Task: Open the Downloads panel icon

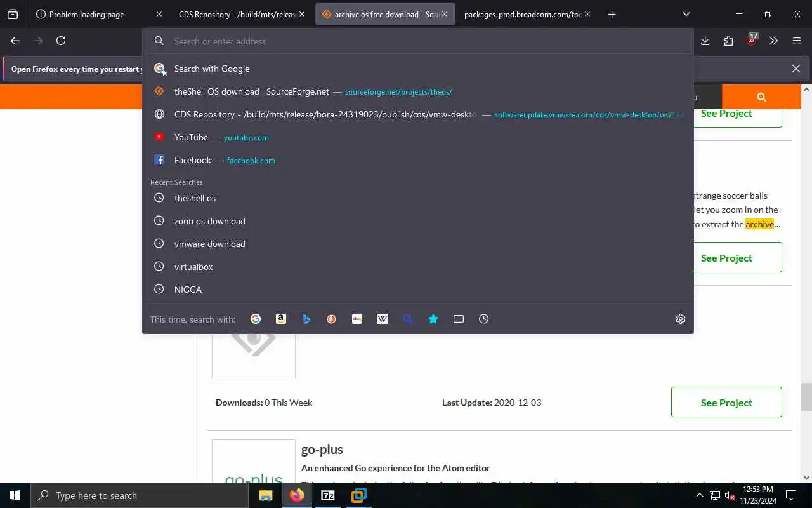Action: pyautogui.click(x=705, y=41)
